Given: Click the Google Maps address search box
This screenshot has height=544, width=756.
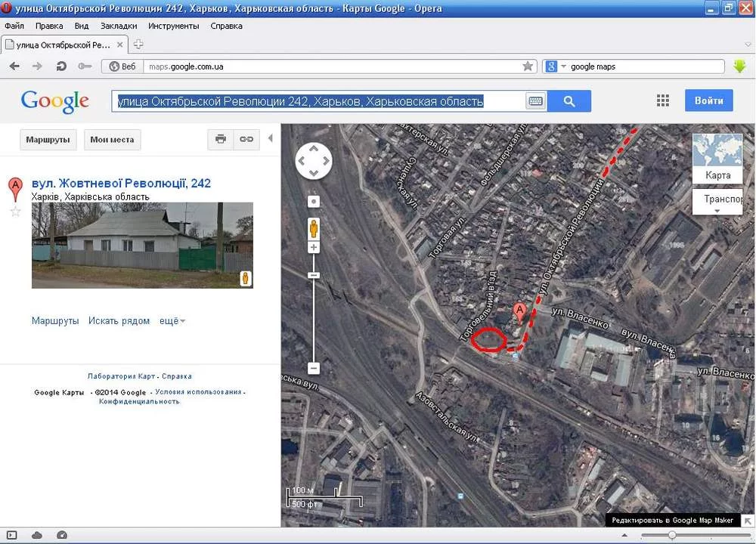Looking at the screenshot, I should [318, 101].
